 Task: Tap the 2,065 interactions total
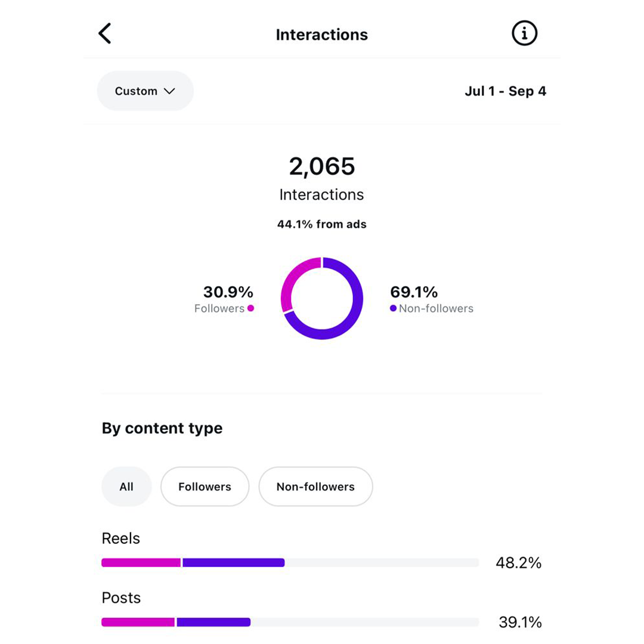pos(321,166)
